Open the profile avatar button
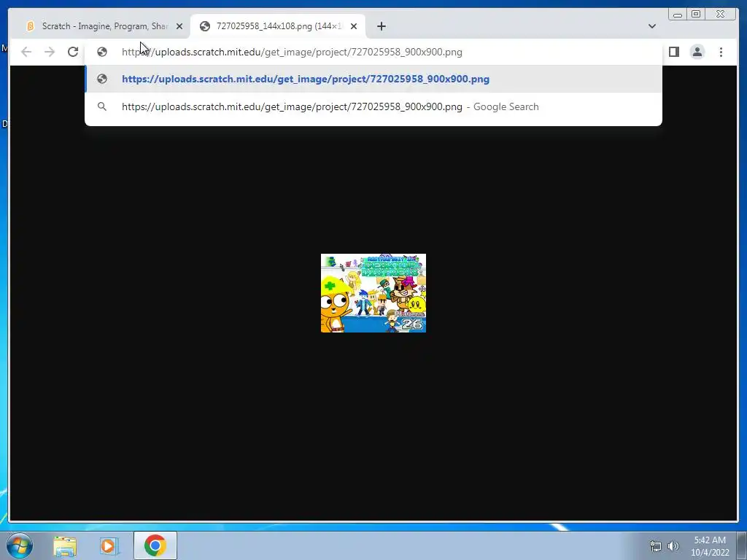747x560 pixels. point(697,52)
